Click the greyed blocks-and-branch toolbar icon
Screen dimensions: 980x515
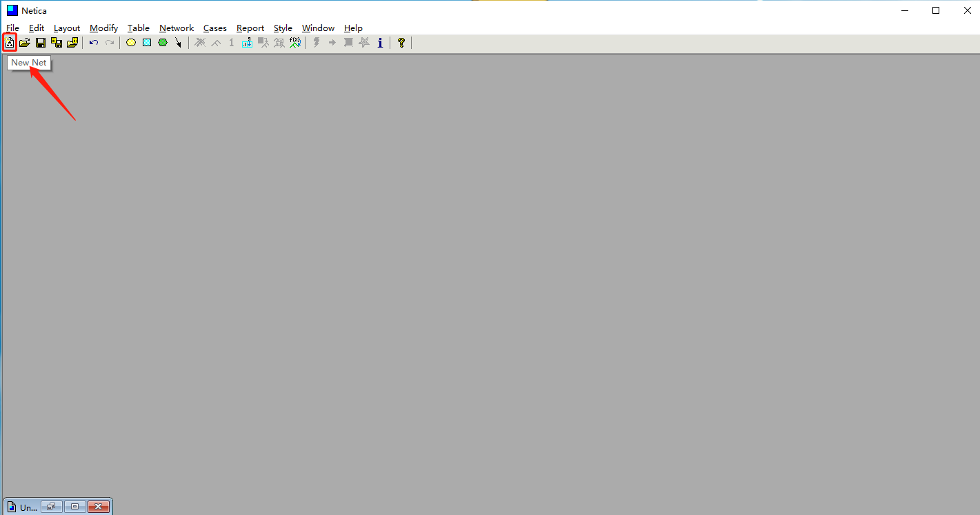(x=263, y=43)
